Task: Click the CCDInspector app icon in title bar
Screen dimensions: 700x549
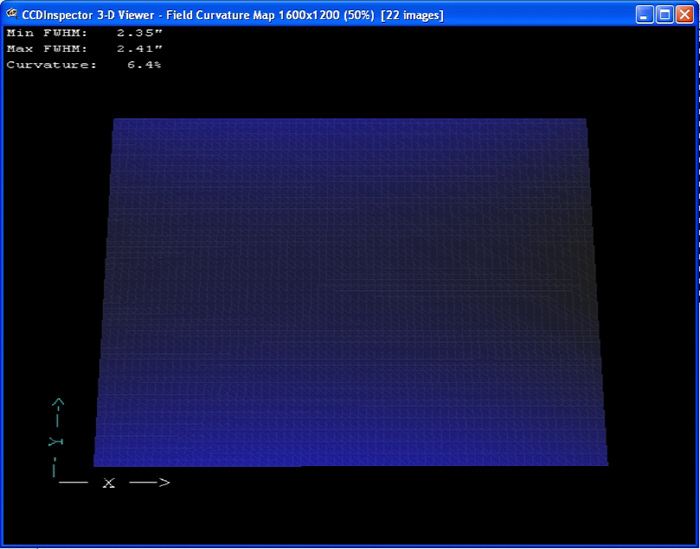Action: point(12,14)
